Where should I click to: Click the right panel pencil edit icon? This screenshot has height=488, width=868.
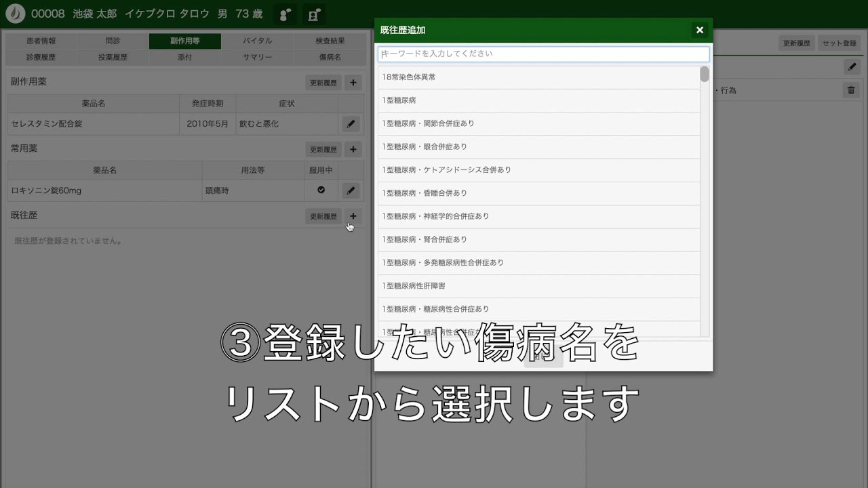click(852, 66)
